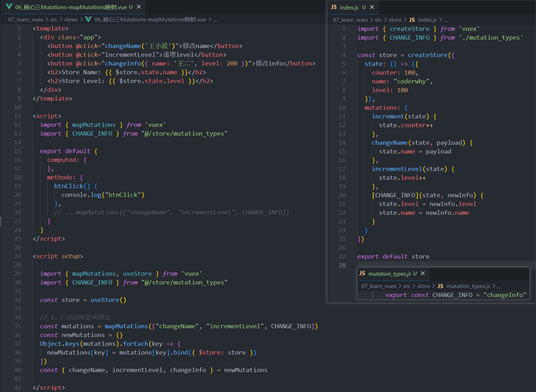This screenshot has width=536, height=392.
Task: Close the mutation_types.js editor tab
Action: [x=423, y=273]
